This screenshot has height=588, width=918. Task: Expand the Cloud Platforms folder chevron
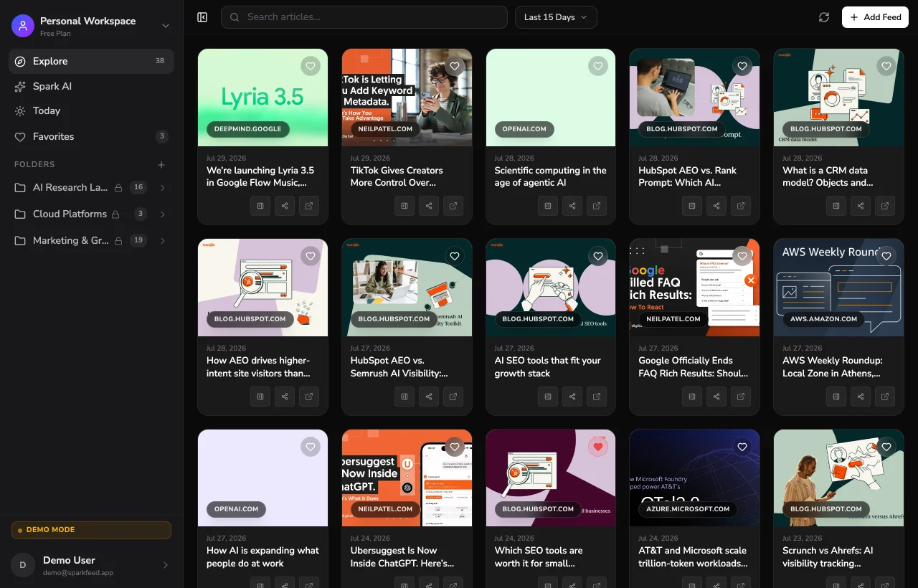[163, 214]
